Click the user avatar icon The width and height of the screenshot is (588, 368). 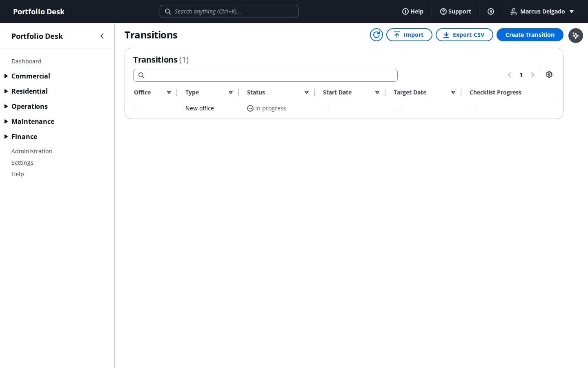pyautogui.click(x=514, y=11)
